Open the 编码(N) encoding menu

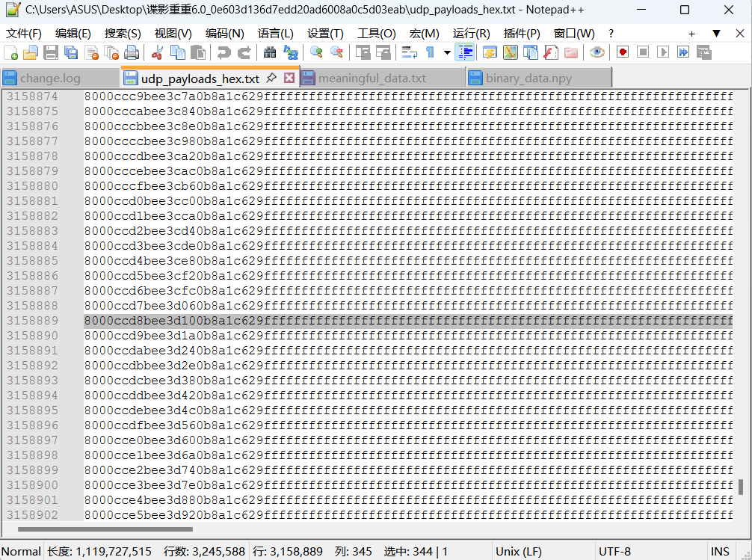pos(224,34)
